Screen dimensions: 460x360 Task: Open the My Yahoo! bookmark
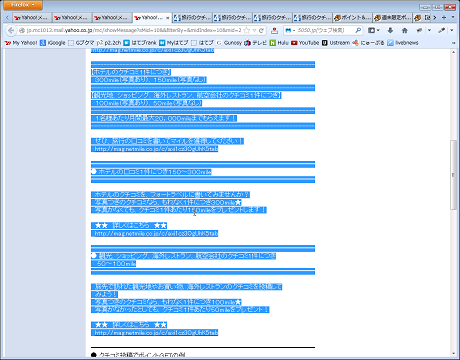(x=21, y=43)
